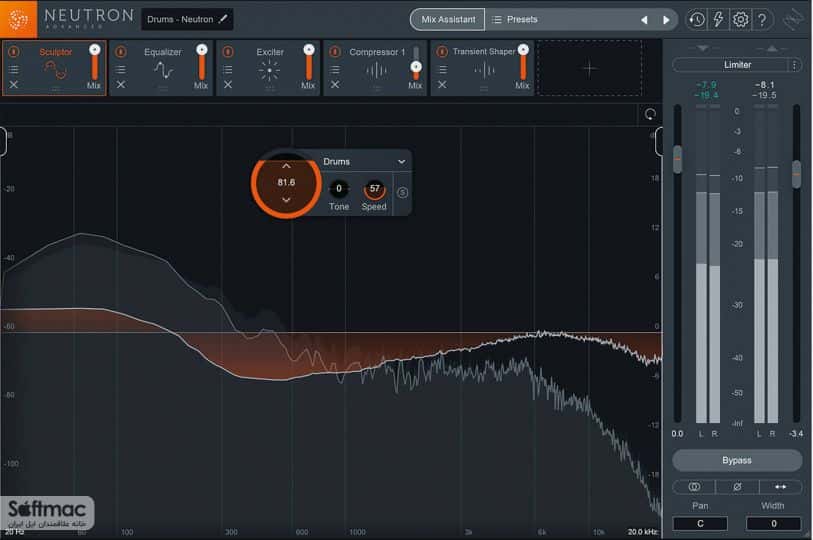Open Compressor 1 module preset list icon

[335, 69]
